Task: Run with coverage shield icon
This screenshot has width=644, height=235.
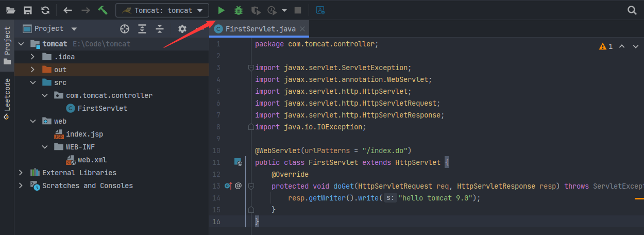Action: click(256, 10)
